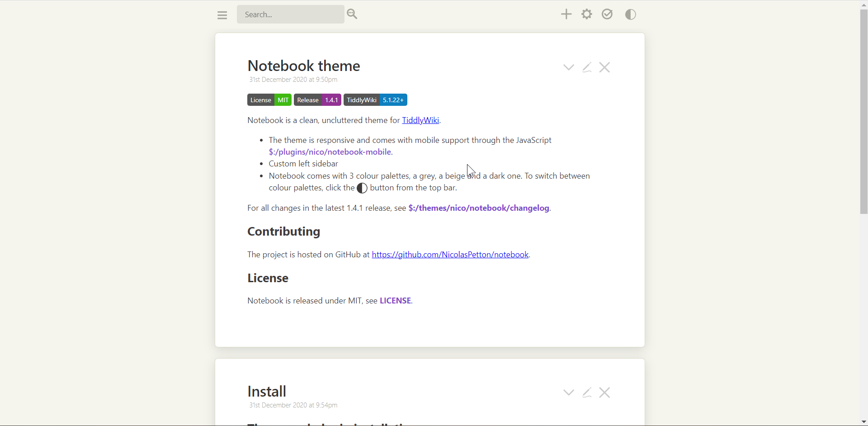Open the LICENSE link
This screenshot has height=426, width=868.
point(396,301)
